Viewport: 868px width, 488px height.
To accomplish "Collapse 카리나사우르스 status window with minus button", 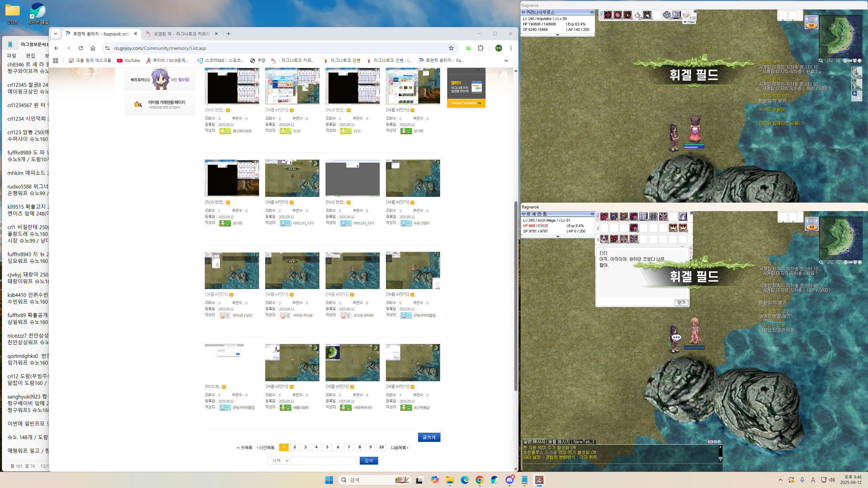I will pyautogui.click(x=592, y=12).
